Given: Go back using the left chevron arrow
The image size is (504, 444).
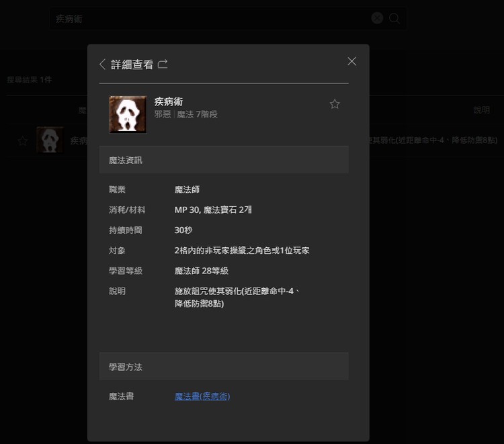Looking at the screenshot, I should (x=103, y=64).
